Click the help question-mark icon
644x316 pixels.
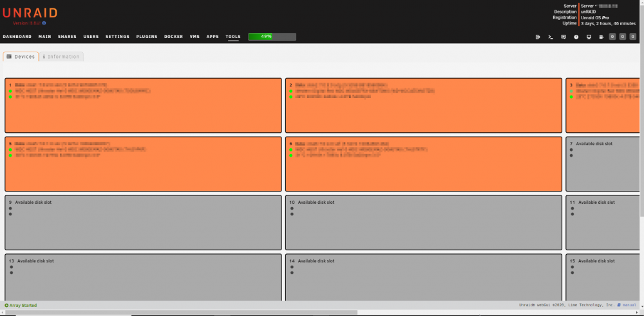[x=576, y=37]
